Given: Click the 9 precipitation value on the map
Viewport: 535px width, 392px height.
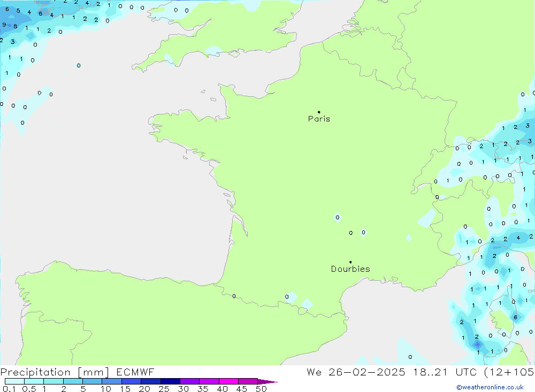Looking at the screenshot, I should pyautogui.click(x=4, y=25).
